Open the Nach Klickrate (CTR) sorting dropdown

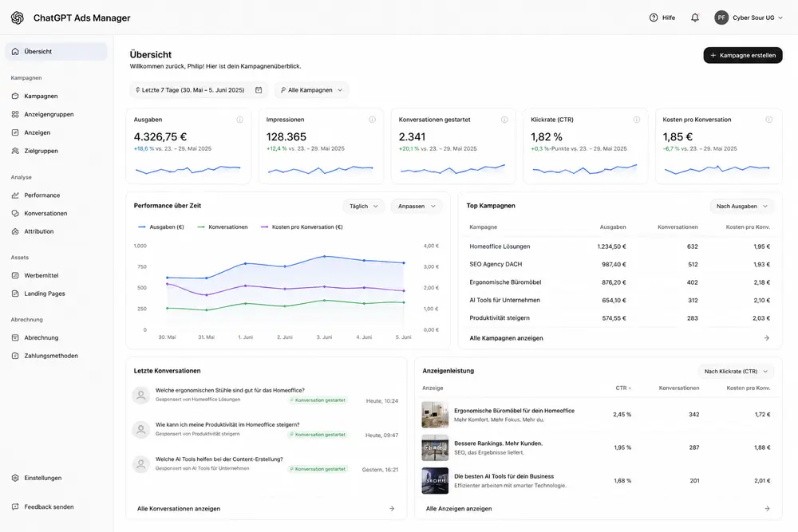[736, 371]
